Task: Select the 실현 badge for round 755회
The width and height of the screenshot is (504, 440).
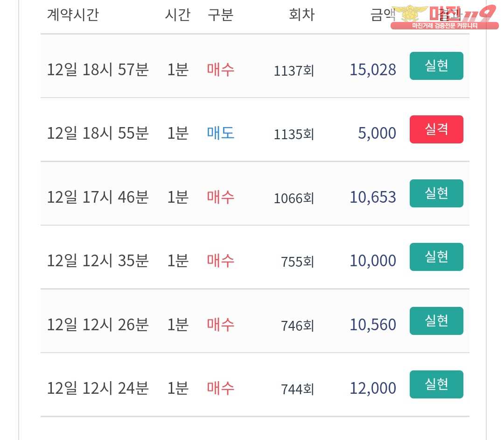Action: point(436,257)
